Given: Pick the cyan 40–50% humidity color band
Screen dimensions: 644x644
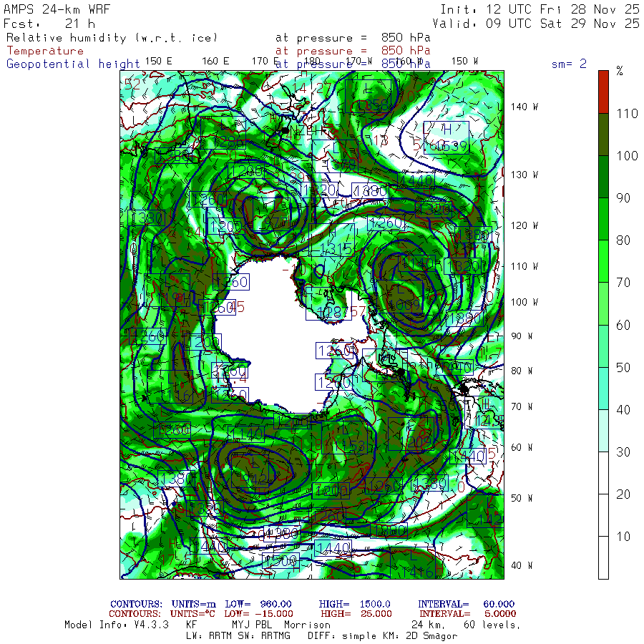Looking at the screenshot, I should pos(604,389).
